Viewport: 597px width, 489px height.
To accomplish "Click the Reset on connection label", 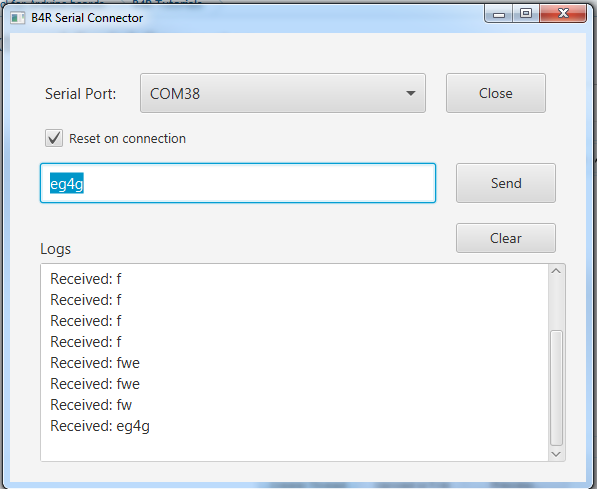I will coord(127,139).
